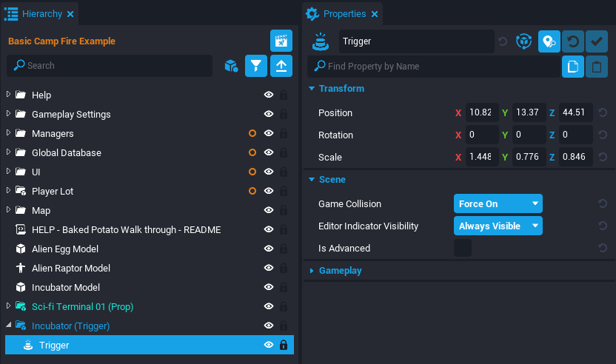Copy properties with the page icon
This screenshot has height=364, width=616.
[x=572, y=67]
